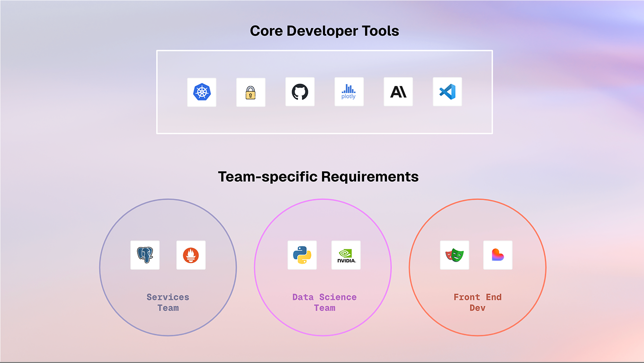Image resolution: width=644 pixels, height=363 pixels.
Task: Click the NVIDIA logo tile
Action: pyautogui.click(x=346, y=255)
